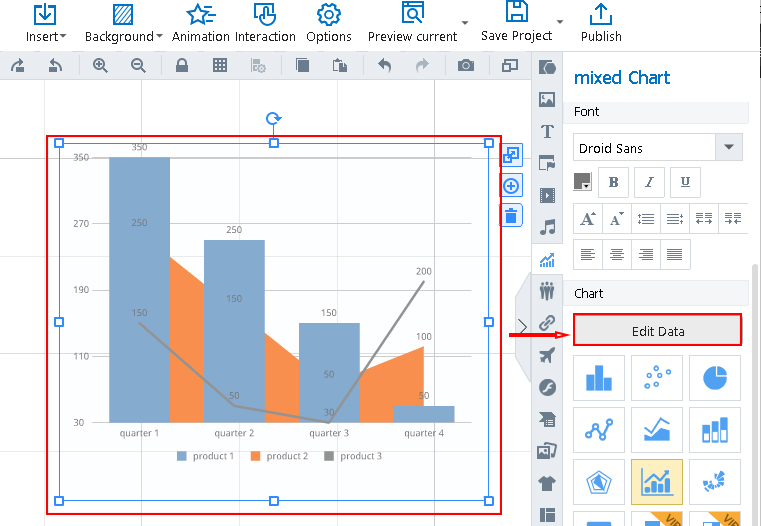Screen dimensions: 761x526
Task: Align text right
Action: [646, 254]
